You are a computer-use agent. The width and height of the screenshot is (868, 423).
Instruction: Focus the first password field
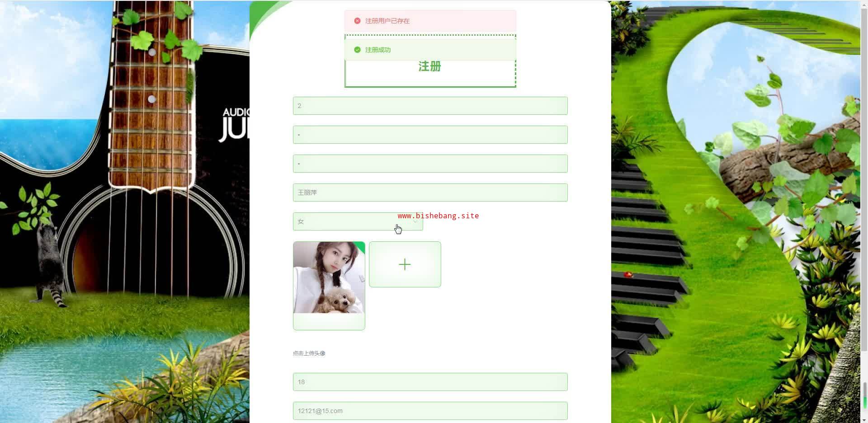[x=430, y=135]
